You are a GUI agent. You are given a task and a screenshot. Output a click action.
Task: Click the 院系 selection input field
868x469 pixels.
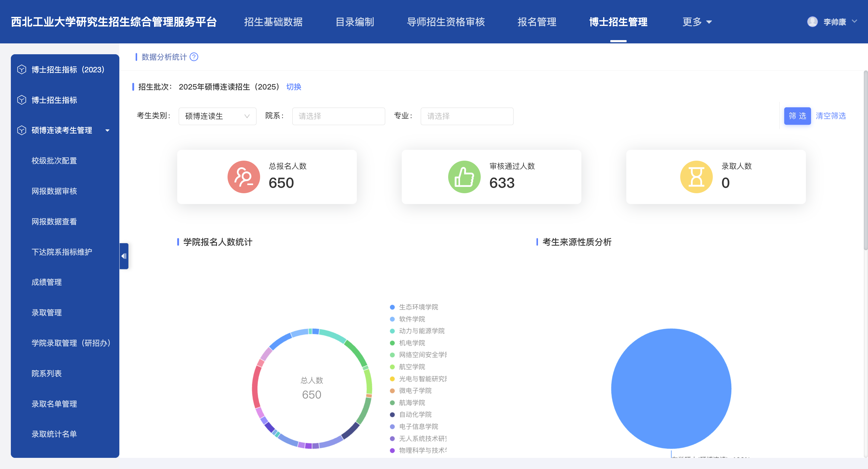tap(338, 116)
